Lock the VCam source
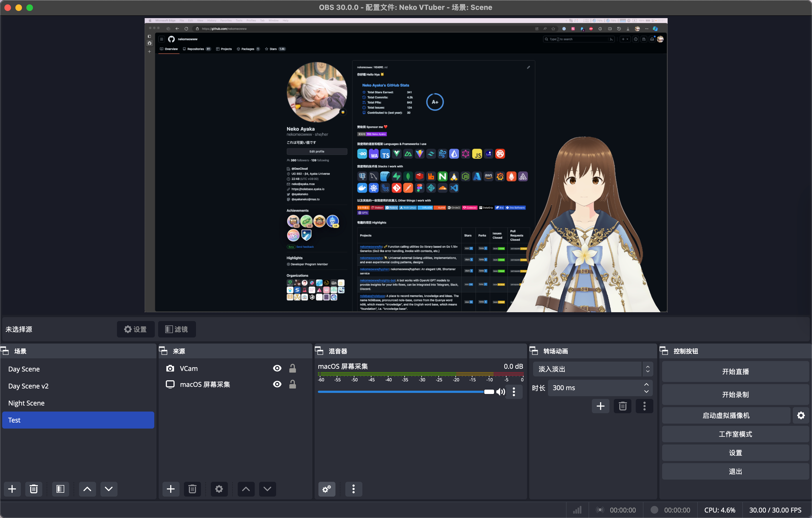812x518 pixels. pyautogui.click(x=292, y=368)
